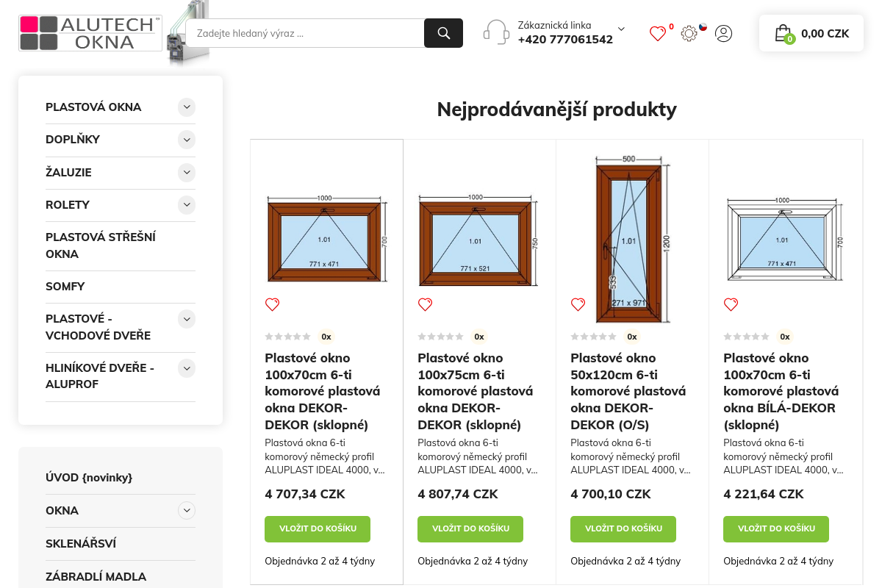Expand the ŽALUZIE submenu

[x=187, y=173]
